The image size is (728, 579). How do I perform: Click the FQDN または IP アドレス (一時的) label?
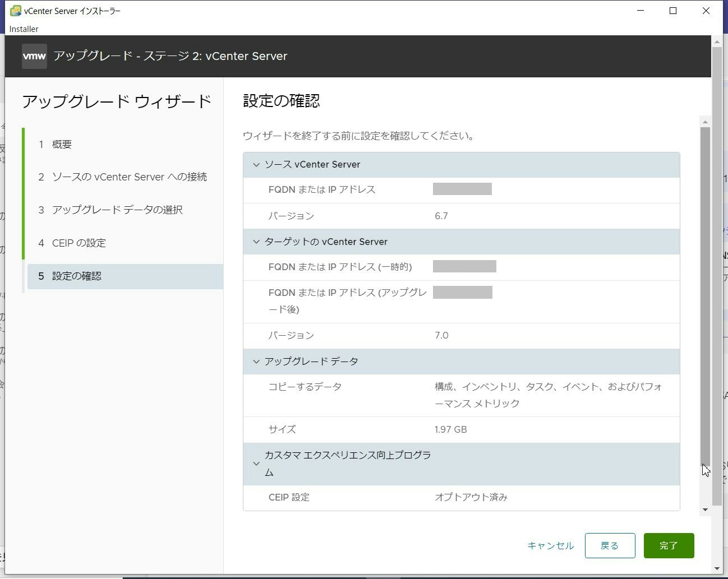[340, 267]
